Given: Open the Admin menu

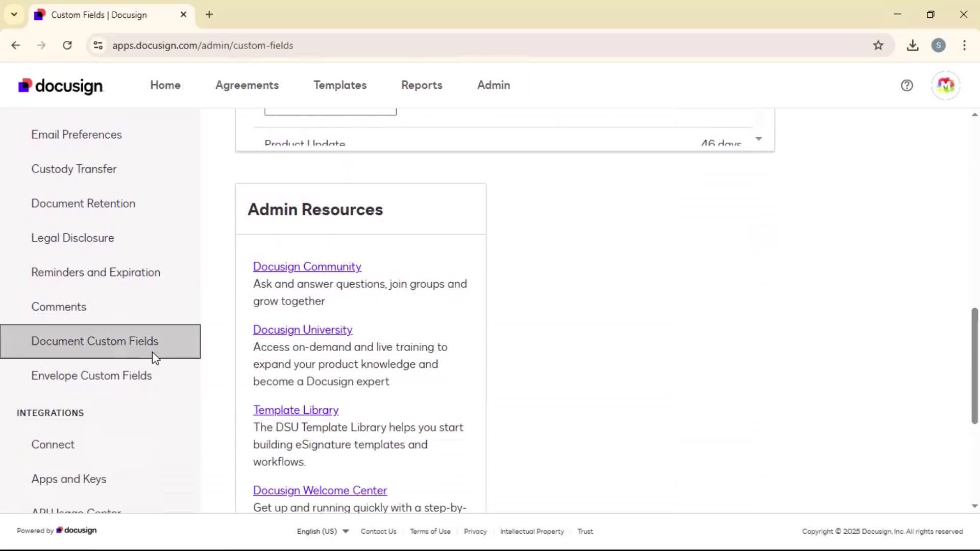Looking at the screenshot, I should pyautogui.click(x=494, y=85).
